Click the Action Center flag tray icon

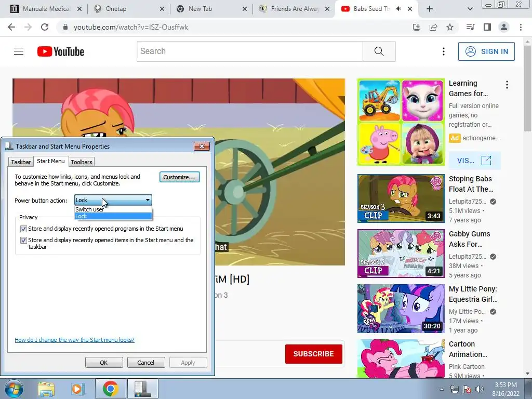[x=467, y=389]
